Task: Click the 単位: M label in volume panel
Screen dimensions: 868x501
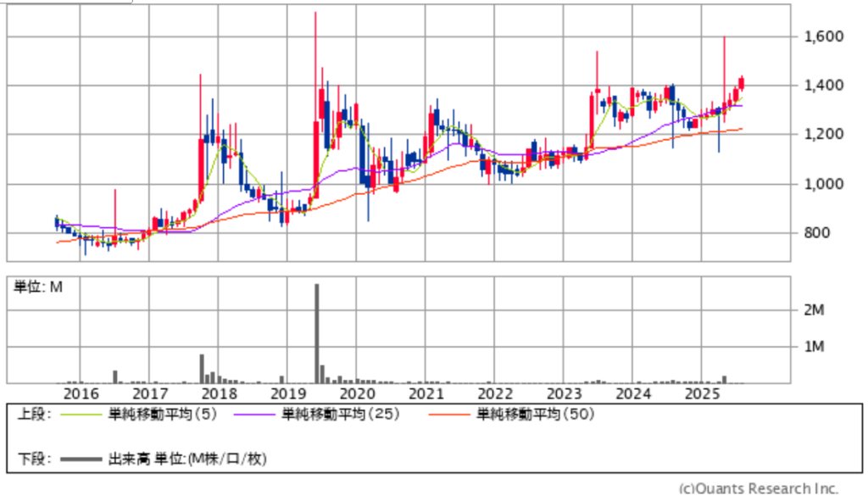Action: point(38,287)
